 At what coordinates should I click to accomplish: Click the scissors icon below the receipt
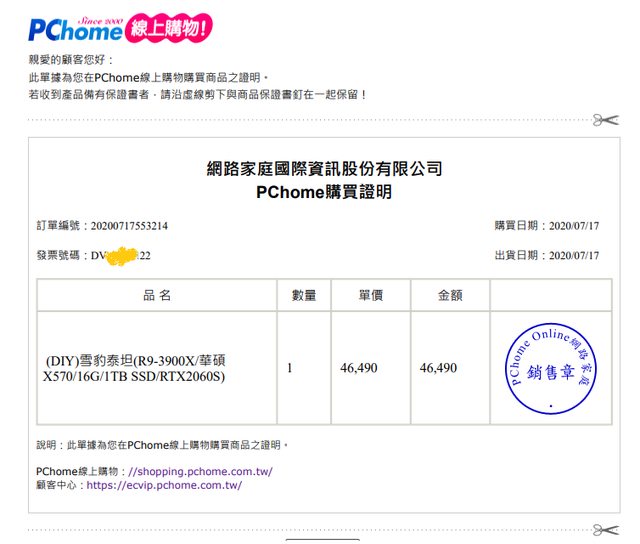(x=604, y=529)
